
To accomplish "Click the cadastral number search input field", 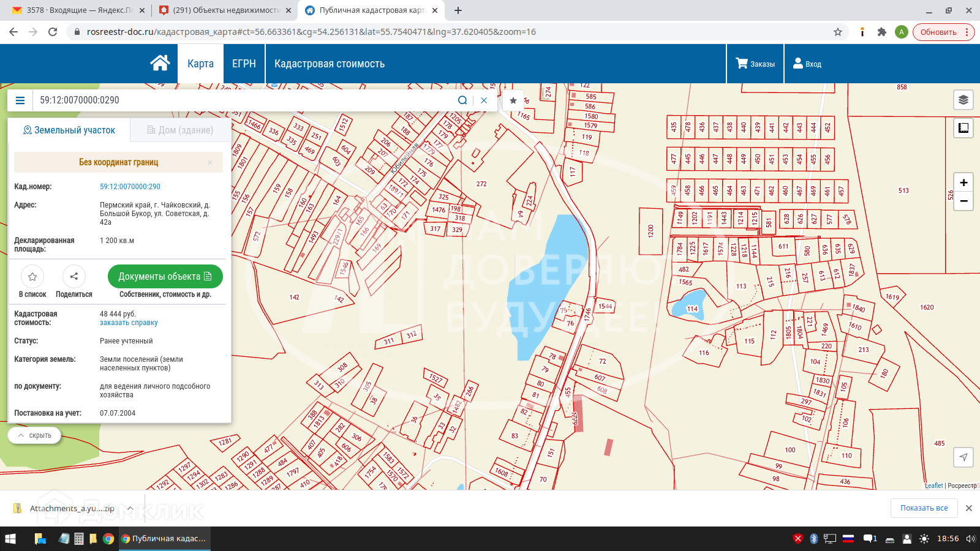I will (x=245, y=100).
